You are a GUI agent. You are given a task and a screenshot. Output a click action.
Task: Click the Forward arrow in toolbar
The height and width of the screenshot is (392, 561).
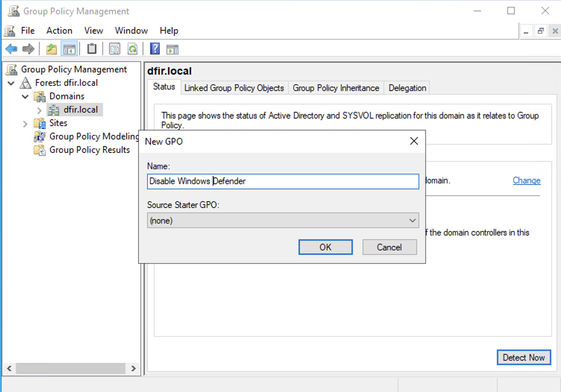pyautogui.click(x=28, y=49)
